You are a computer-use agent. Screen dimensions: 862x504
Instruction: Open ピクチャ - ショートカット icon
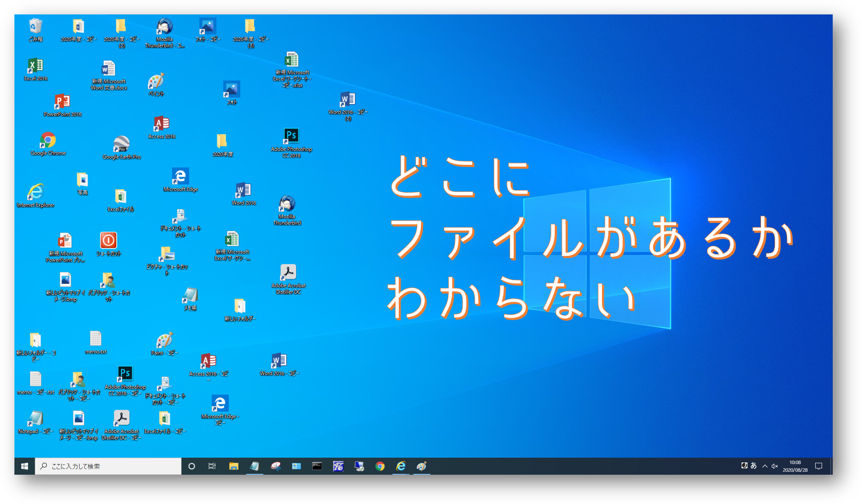pos(167,260)
